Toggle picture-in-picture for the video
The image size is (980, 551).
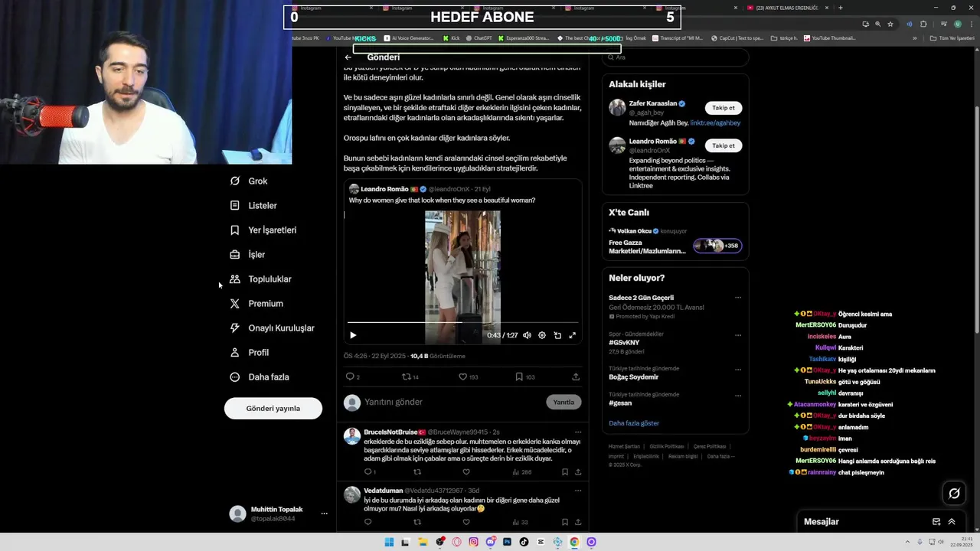pos(557,335)
